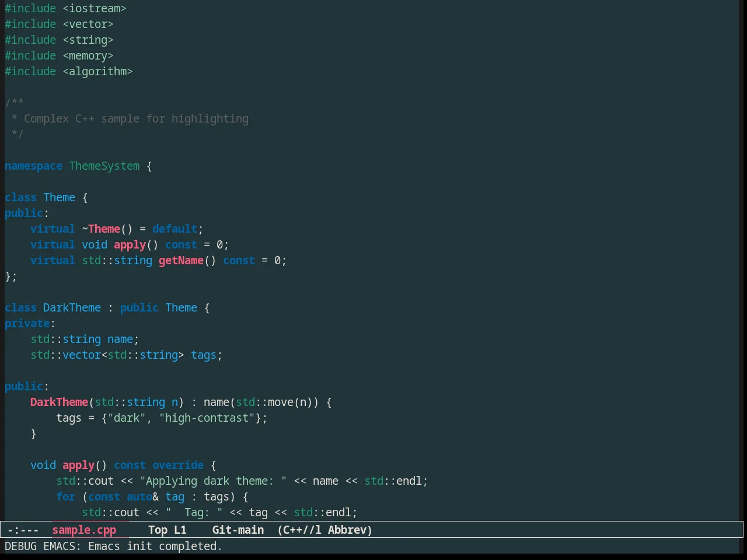
Task: Place cursor on '#include <algorithm>' line
Action: (69, 71)
